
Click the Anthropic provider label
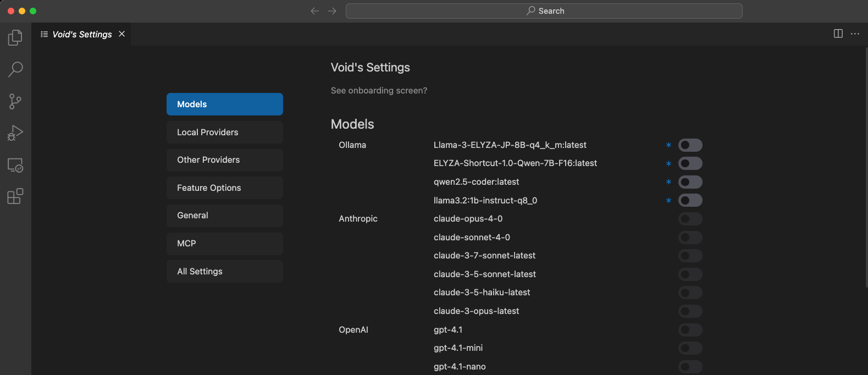point(358,219)
